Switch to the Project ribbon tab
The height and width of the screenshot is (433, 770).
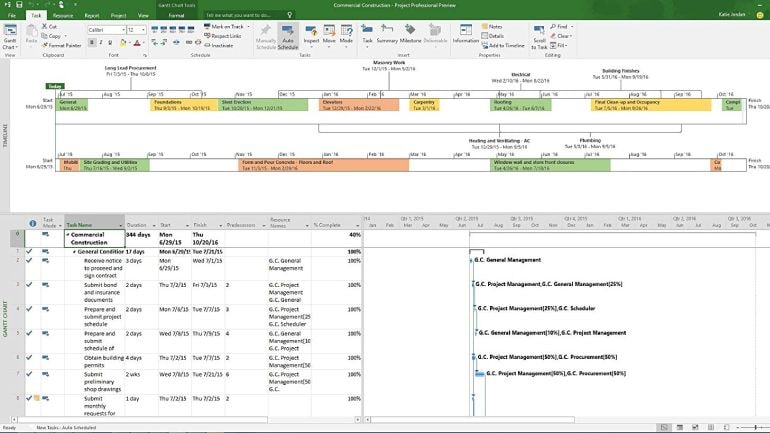pos(118,15)
